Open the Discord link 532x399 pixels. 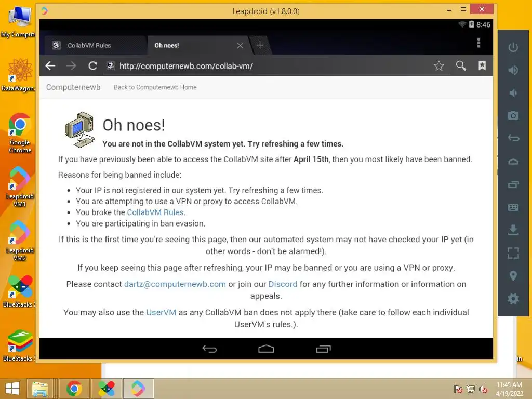pos(283,284)
